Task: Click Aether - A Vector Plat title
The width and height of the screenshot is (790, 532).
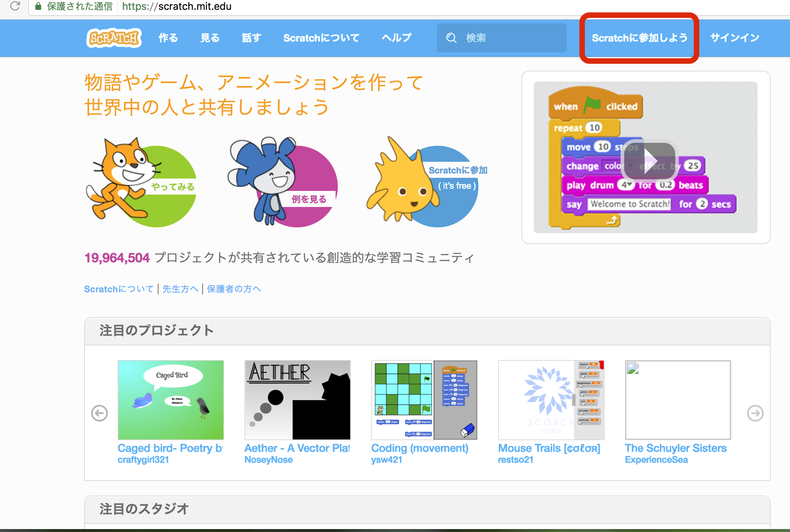Action: click(297, 448)
